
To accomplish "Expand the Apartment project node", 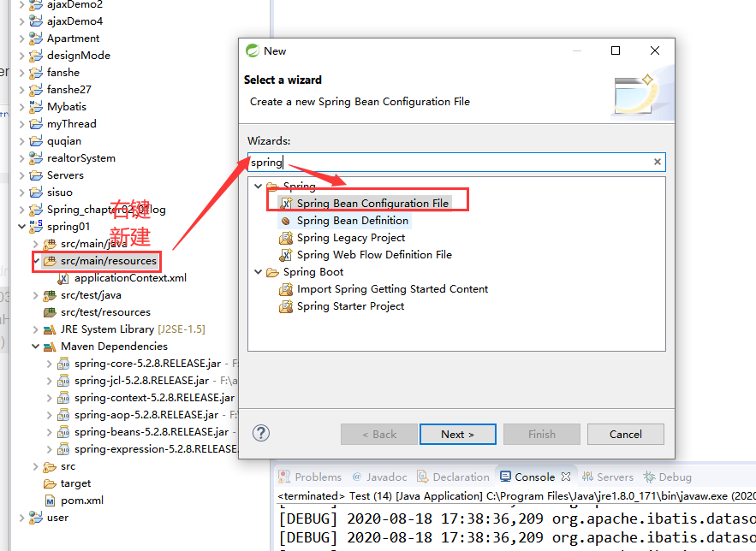I will coord(21,39).
